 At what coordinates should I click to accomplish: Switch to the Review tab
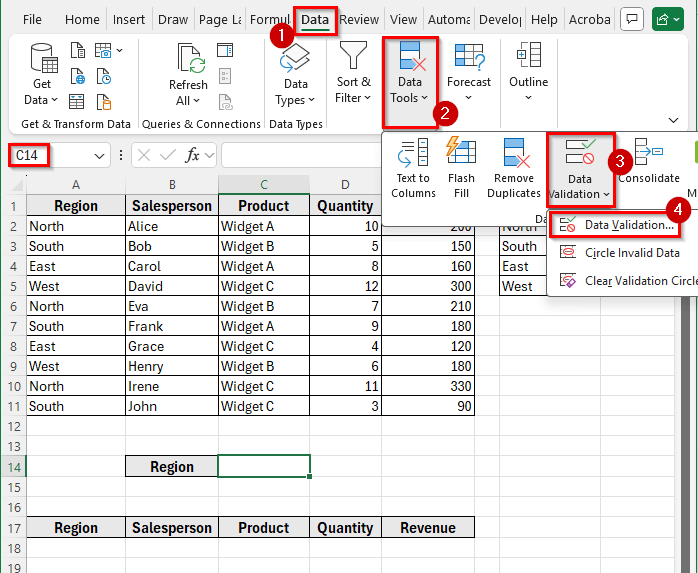359,20
